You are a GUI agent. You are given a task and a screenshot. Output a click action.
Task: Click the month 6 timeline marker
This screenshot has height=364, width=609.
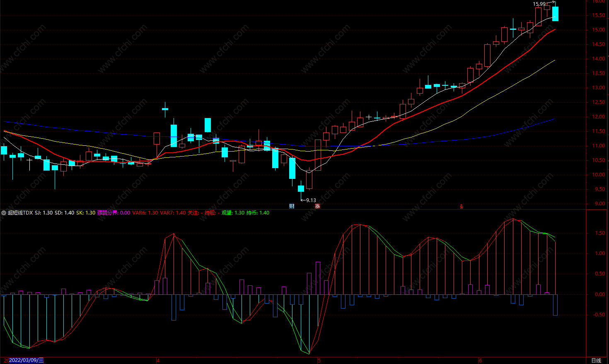pyautogui.click(x=481, y=360)
